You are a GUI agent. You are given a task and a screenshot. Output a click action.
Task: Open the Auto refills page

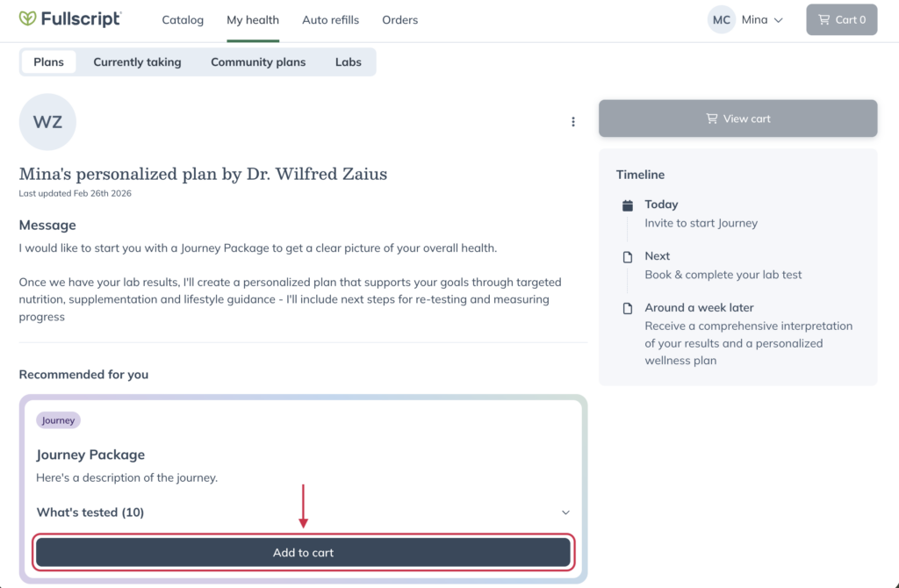[x=331, y=19]
